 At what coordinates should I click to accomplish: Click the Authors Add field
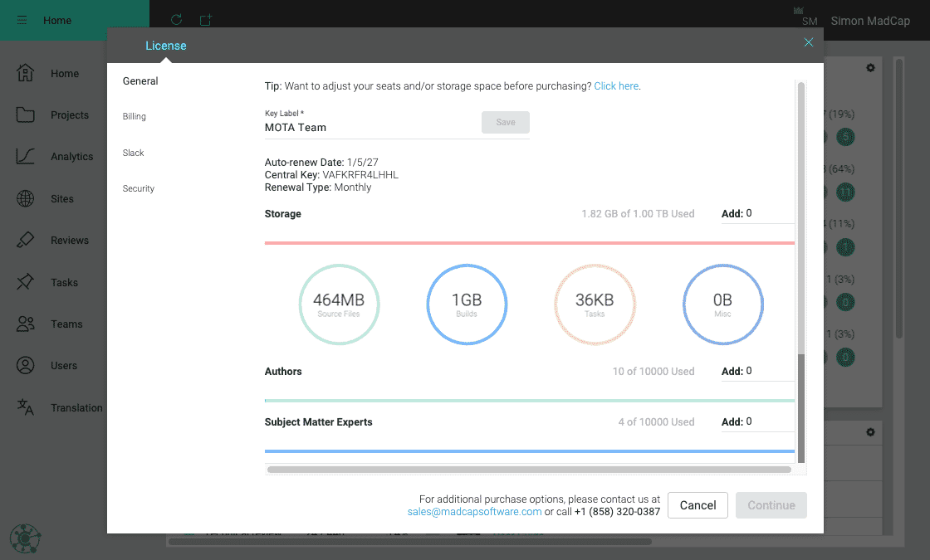click(x=757, y=371)
